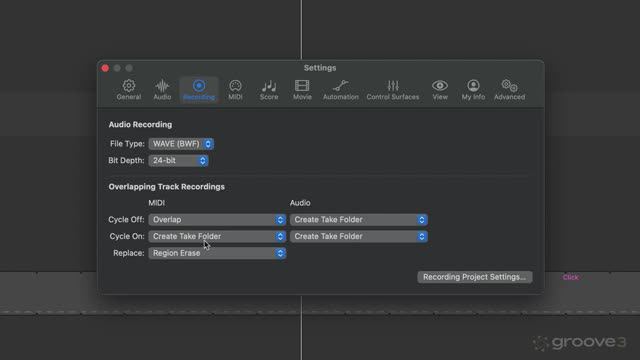Open the Audio Cycle On dropdown
The width and height of the screenshot is (640, 360).
pos(358,236)
